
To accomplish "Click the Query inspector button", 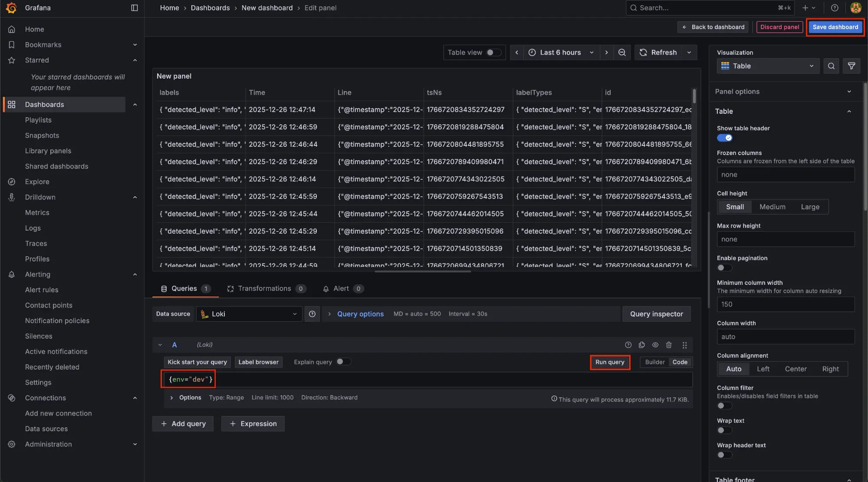I will (656, 314).
